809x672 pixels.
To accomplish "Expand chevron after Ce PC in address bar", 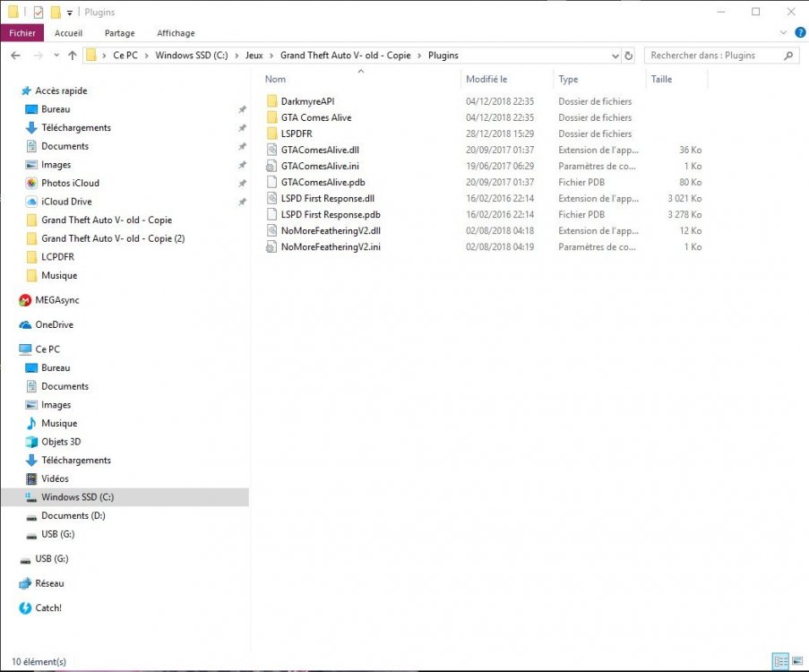I will pyautogui.click(x=147, y=56).
